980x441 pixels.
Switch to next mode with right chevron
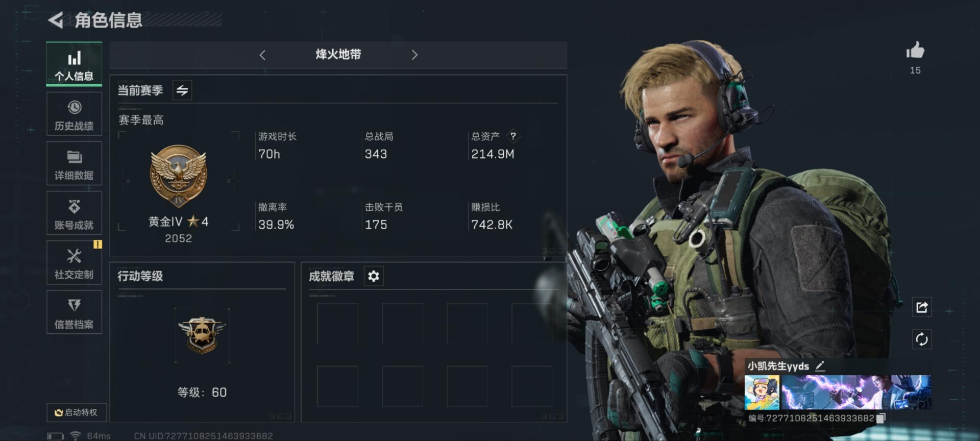coord(414,55)
